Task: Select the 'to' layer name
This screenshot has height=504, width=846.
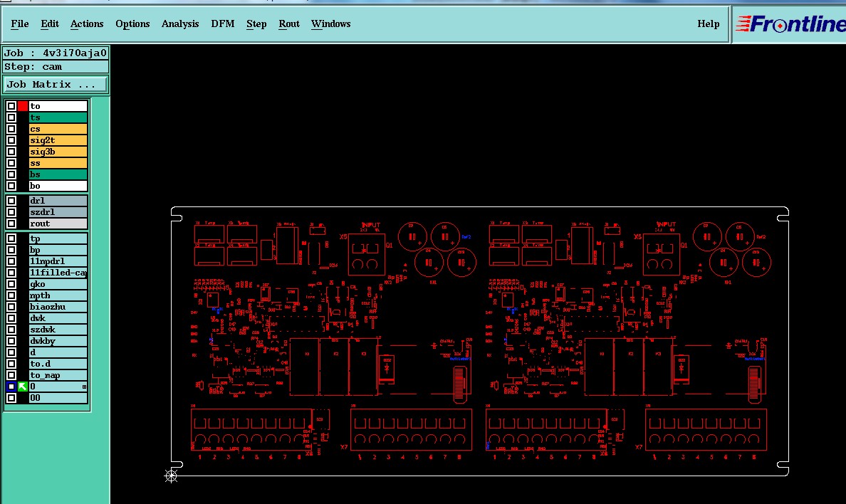Action: pos(58,106)
